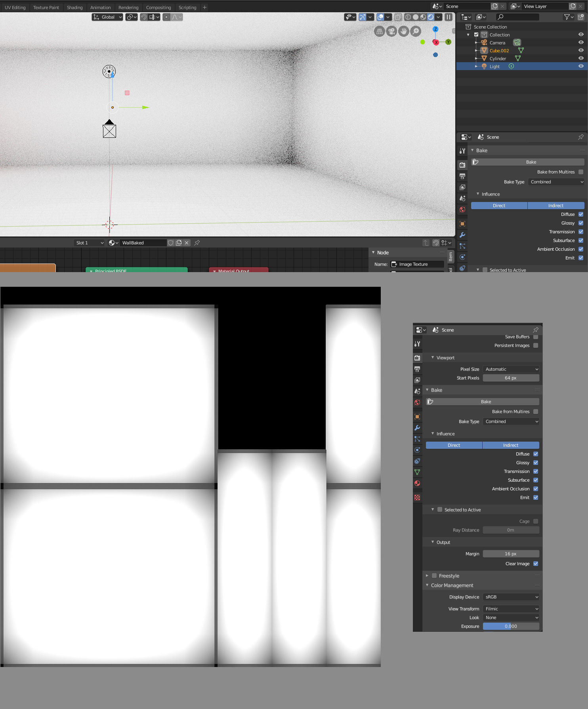Toggle viewport overlays icon

[380, 17]
